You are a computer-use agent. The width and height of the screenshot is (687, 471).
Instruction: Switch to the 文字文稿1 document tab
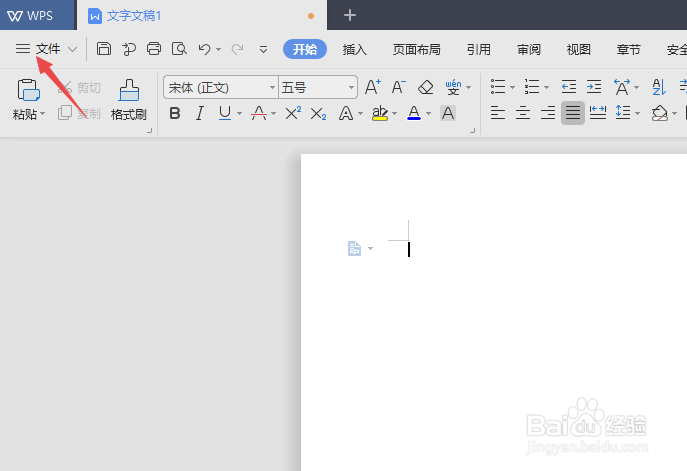pyautogui.click(x=202, y=16)
